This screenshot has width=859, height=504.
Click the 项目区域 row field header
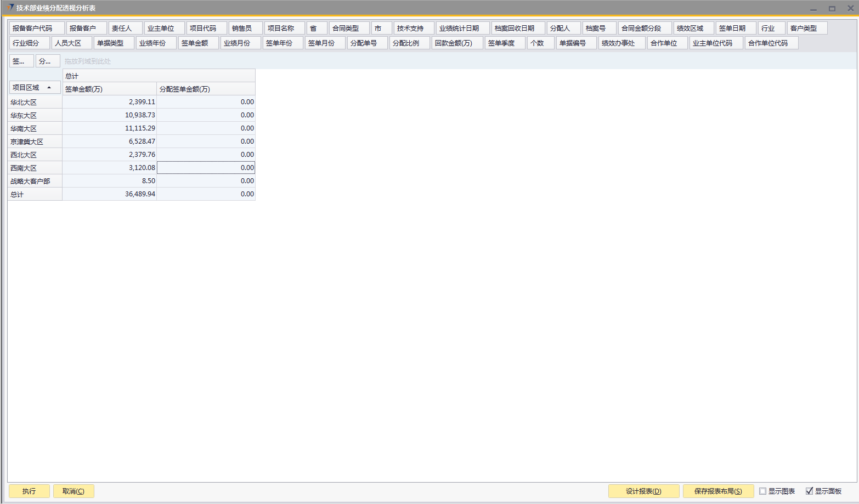point(27,88)
